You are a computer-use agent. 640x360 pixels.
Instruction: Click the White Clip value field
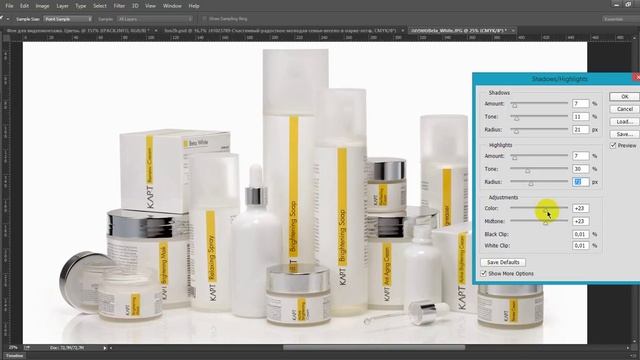[x=580, y=246]
